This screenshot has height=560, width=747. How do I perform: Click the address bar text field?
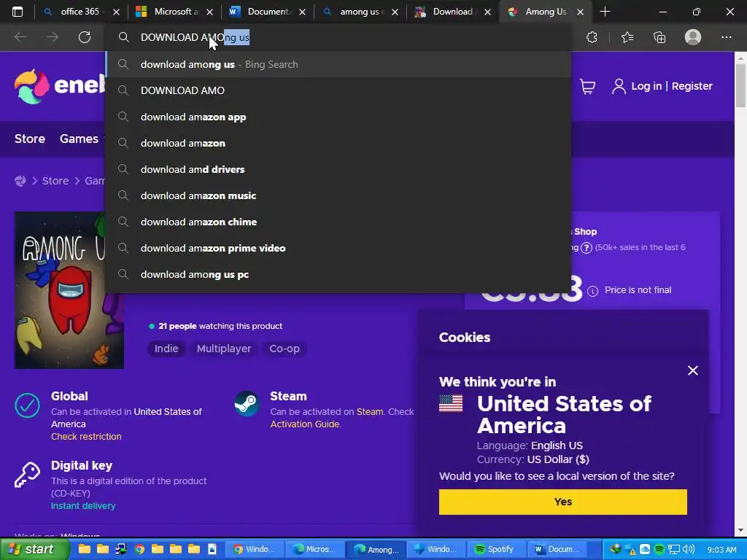pos(338,37)
